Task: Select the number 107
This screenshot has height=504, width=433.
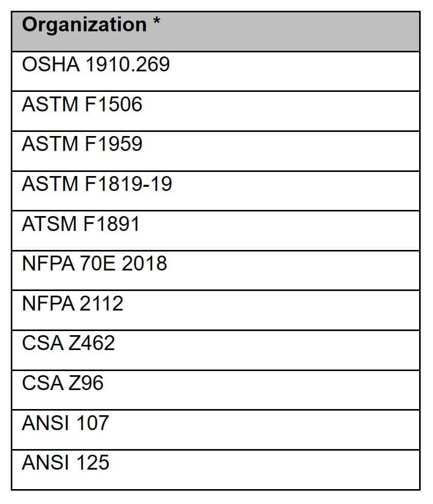Action: click(92, 423)
